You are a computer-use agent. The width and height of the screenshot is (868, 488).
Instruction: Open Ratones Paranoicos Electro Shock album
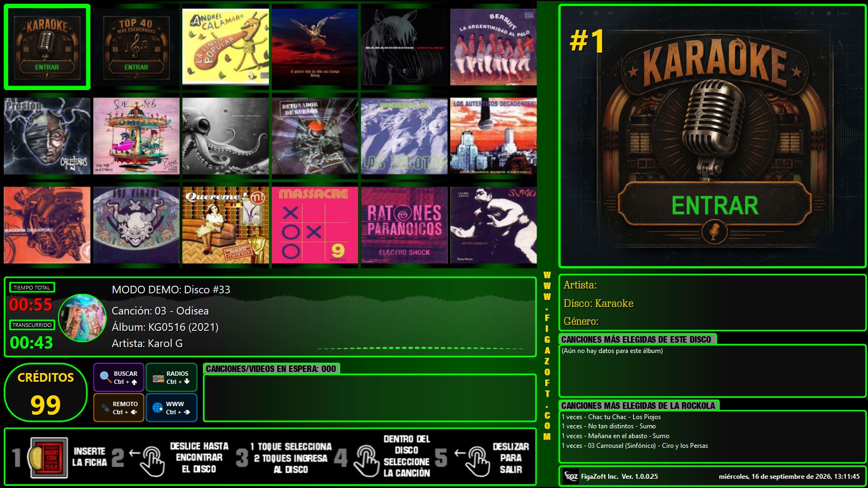point(404,225)
